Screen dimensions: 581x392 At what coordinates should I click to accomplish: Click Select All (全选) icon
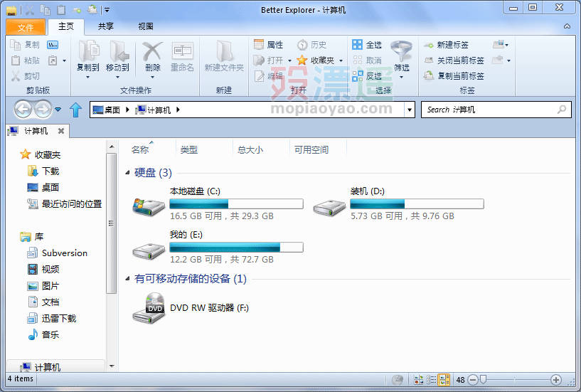(x=357, y=45)
